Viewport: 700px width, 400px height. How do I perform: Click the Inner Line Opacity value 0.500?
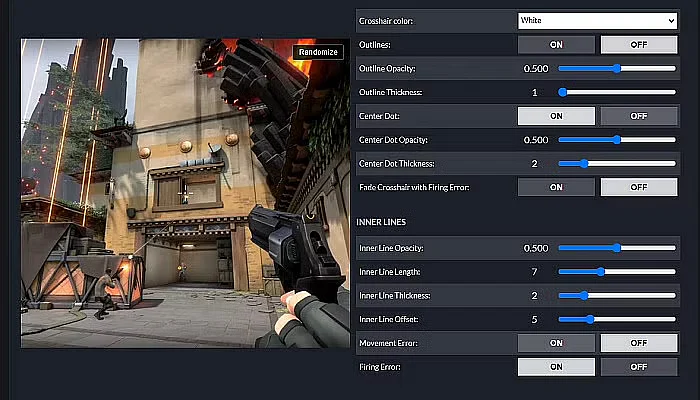pyautogui.click(x=536, y=248)
